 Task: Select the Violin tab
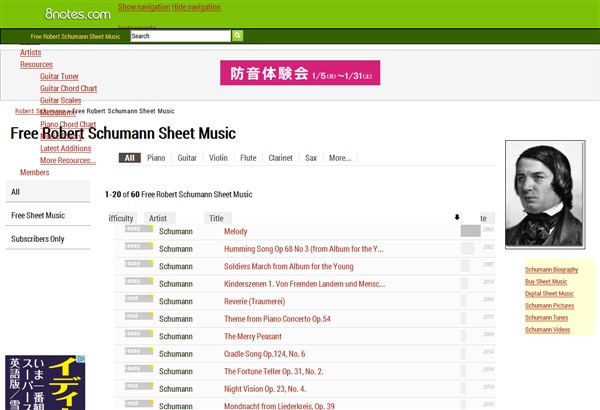[x=218, y=158]
